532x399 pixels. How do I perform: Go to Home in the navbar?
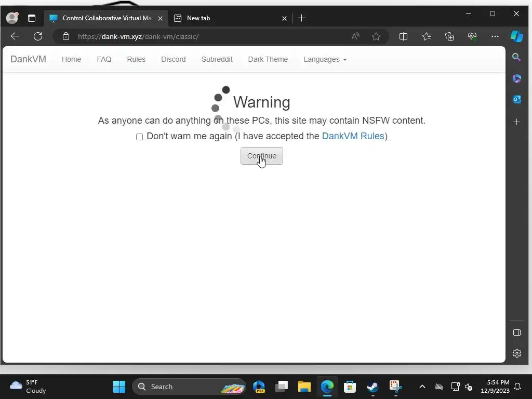[71, 59]
